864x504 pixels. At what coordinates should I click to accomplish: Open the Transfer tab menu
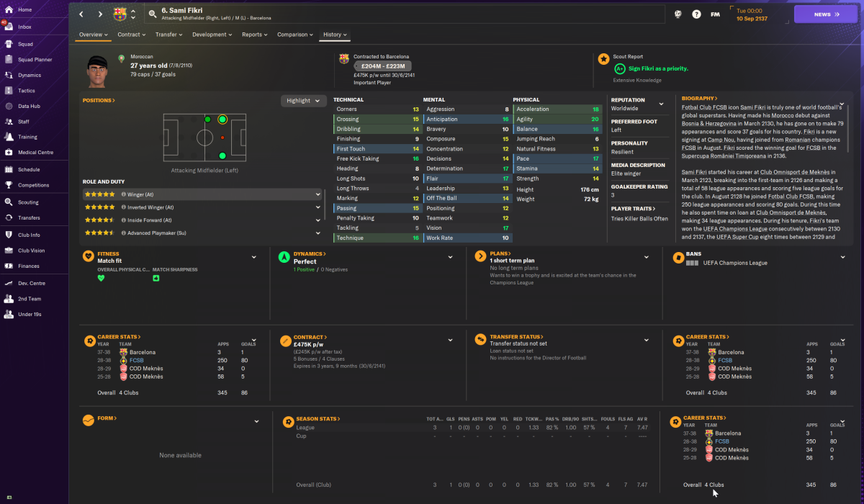[168, 35]
